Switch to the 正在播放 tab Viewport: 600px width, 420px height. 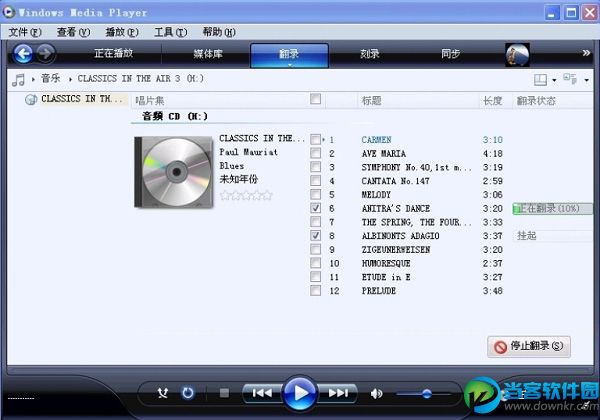tap(114, 54)
